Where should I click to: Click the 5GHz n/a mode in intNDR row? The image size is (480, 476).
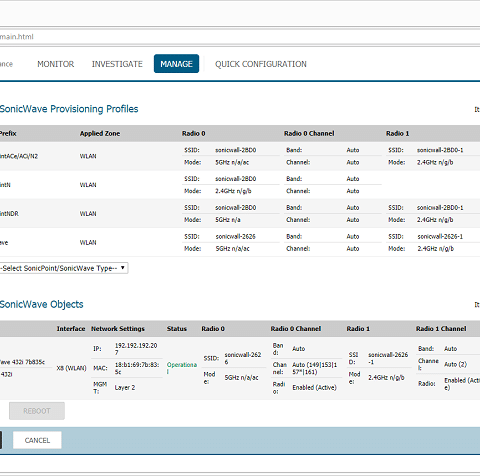tap(228, 220)
